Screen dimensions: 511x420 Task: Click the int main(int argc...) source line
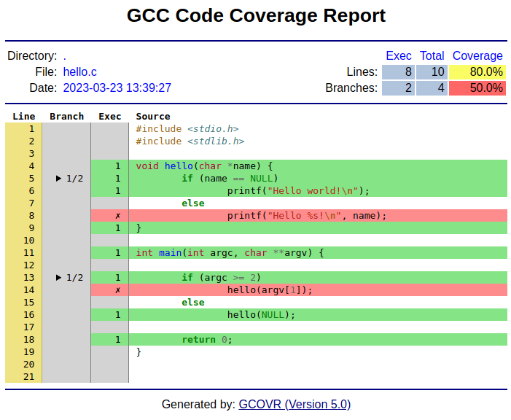point(318,253)
